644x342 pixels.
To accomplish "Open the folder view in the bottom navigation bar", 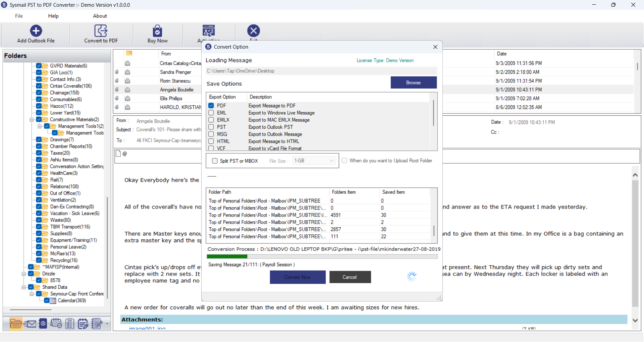I will tap(16, 324).
